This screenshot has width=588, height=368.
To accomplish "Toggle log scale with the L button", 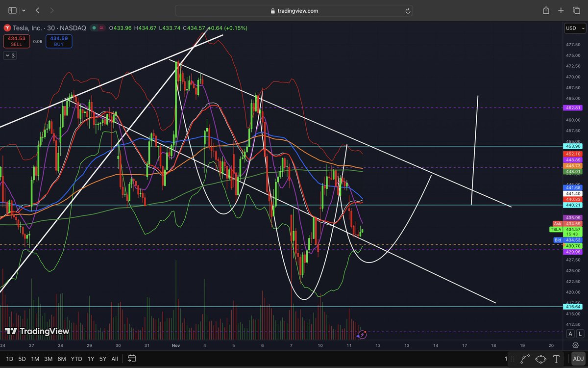I will 580,334.
